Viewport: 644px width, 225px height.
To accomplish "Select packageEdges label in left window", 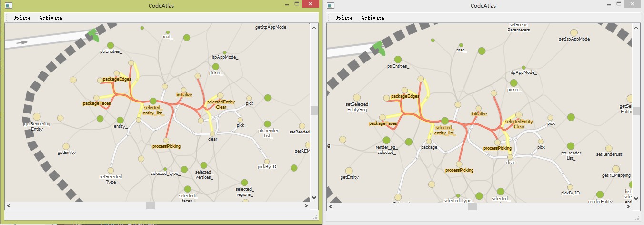I will pos(117,79).
